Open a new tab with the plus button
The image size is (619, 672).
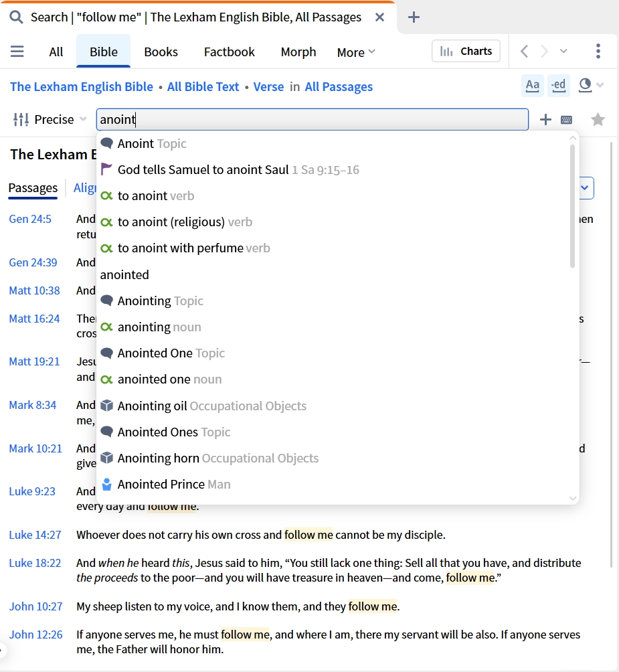coord(414,17)
